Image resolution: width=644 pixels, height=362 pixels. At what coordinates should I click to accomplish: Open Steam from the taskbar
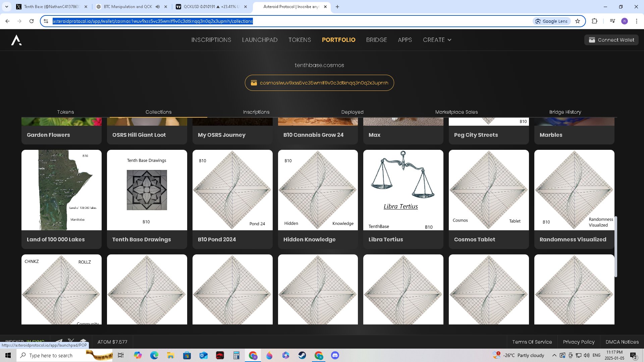tap(302, 355)
